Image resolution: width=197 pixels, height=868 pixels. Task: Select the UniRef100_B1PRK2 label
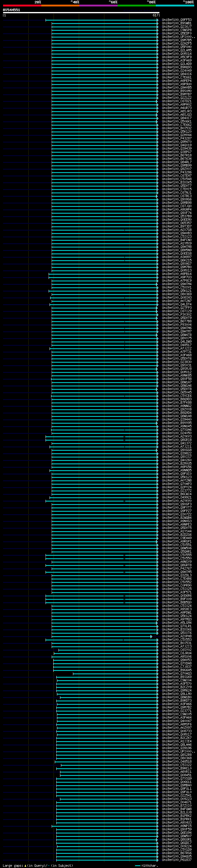(x=177, y=815)
